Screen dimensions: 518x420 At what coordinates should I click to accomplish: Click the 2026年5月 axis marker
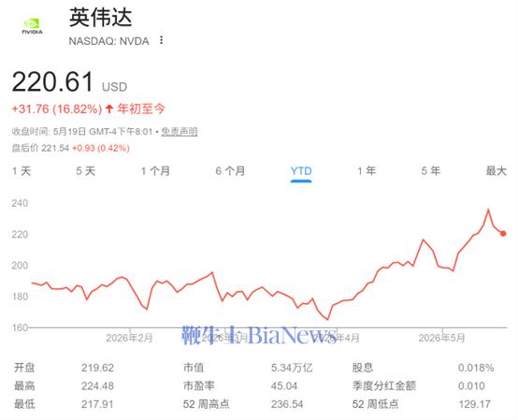(x=441, y=338)
